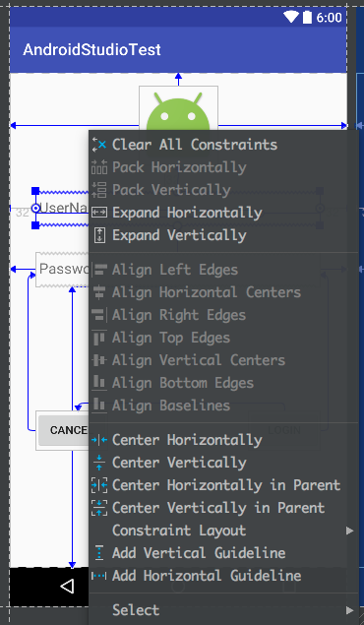Click the Expand Horizontally icon
Viewport: 364px width, 625px height.
[99, 213]
